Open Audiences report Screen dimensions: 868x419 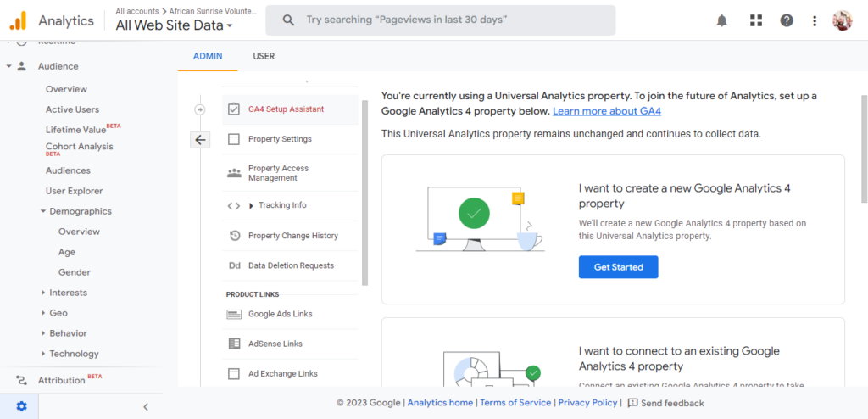(68, 170)
